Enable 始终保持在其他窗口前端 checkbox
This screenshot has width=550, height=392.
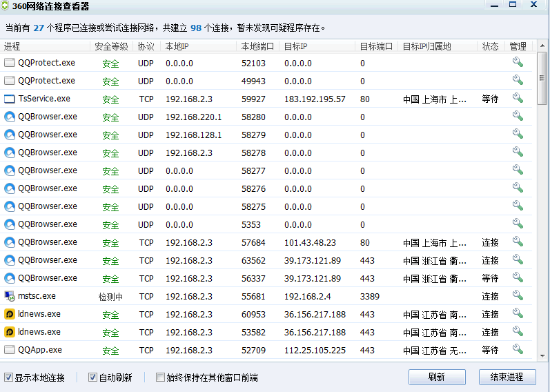160,378
